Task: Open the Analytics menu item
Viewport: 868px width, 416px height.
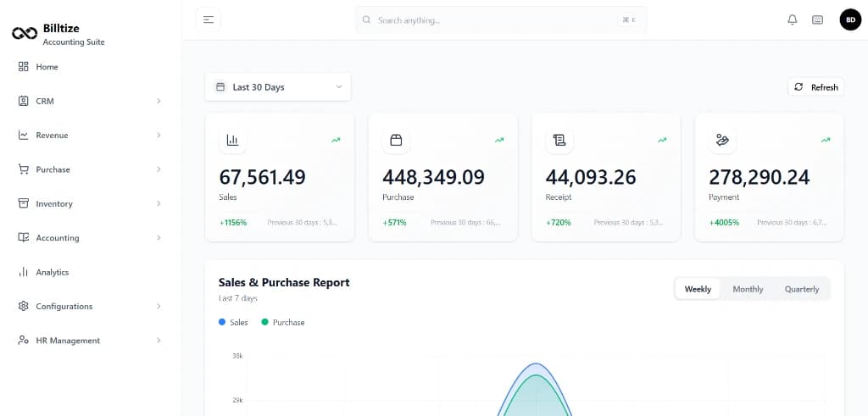Action: [x=90, y=272]
